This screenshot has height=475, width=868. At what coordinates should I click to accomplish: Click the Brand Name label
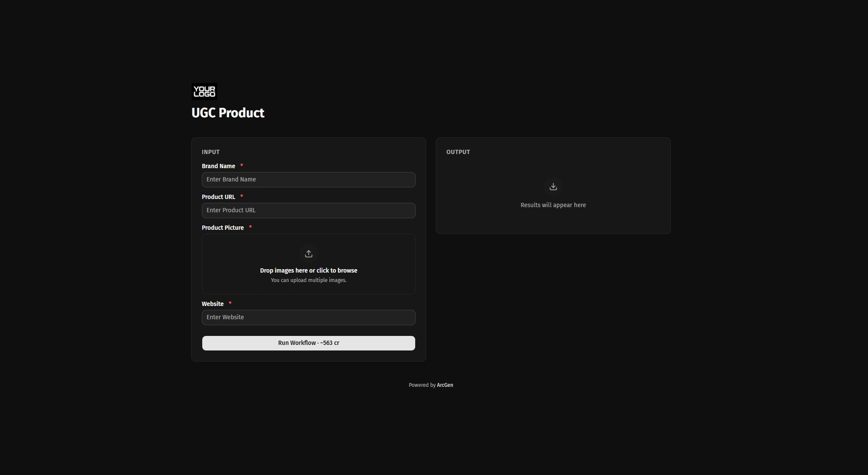[218, 166]
